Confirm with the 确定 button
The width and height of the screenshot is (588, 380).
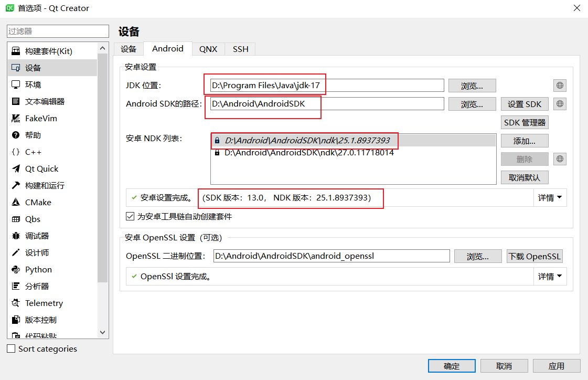(x=452, y=366)
